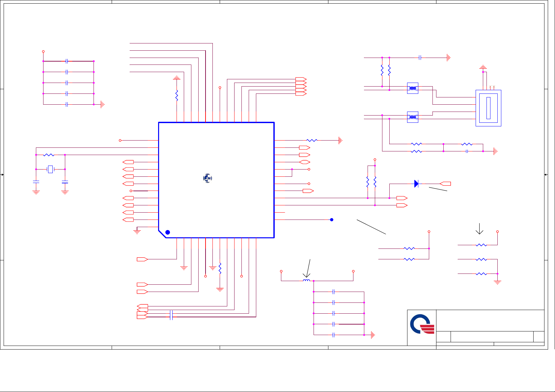Select the bottom resistor of the three-resistor group
Screen dimensions: 555x392
click(481, 274)
